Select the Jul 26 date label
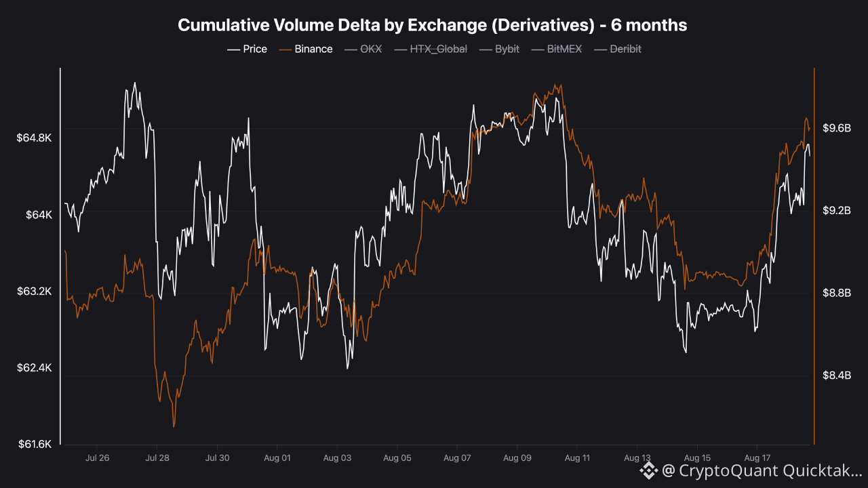This screenshot has width=868, height=488. pos(98,457)
